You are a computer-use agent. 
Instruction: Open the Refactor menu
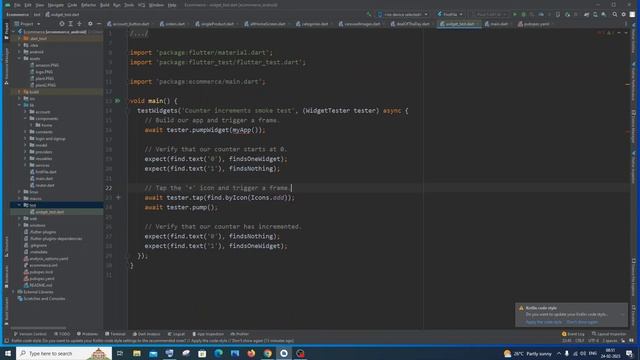tap(88, 5)
